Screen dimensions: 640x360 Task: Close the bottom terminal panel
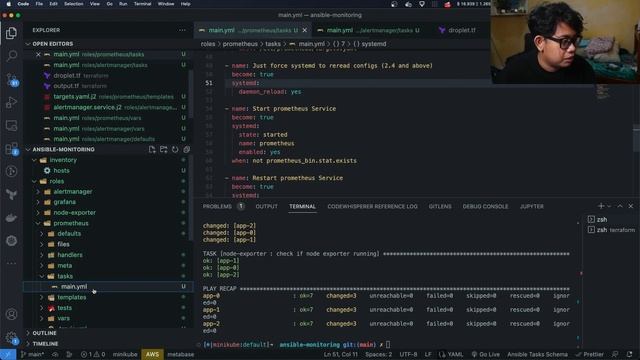tap(631, 206)
